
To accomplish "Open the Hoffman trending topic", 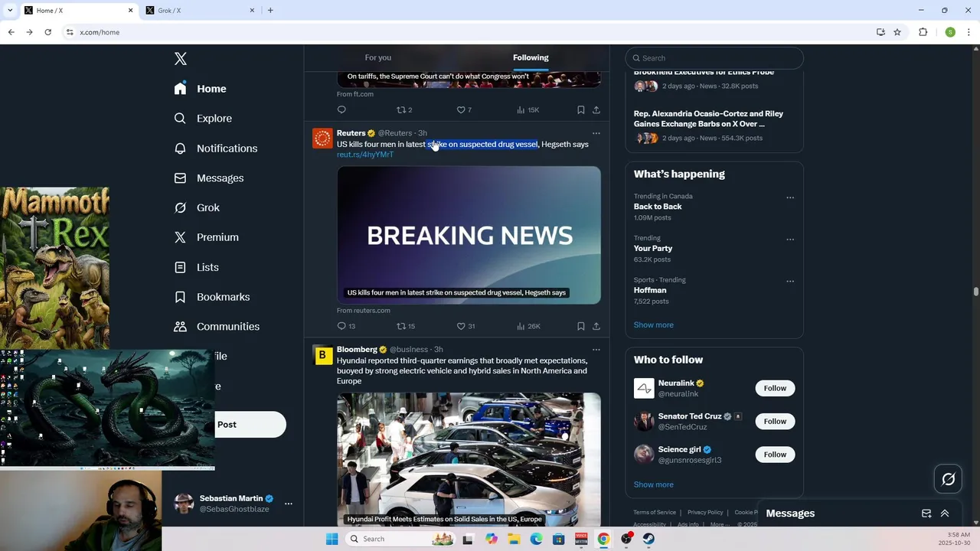I will point(650,291).
